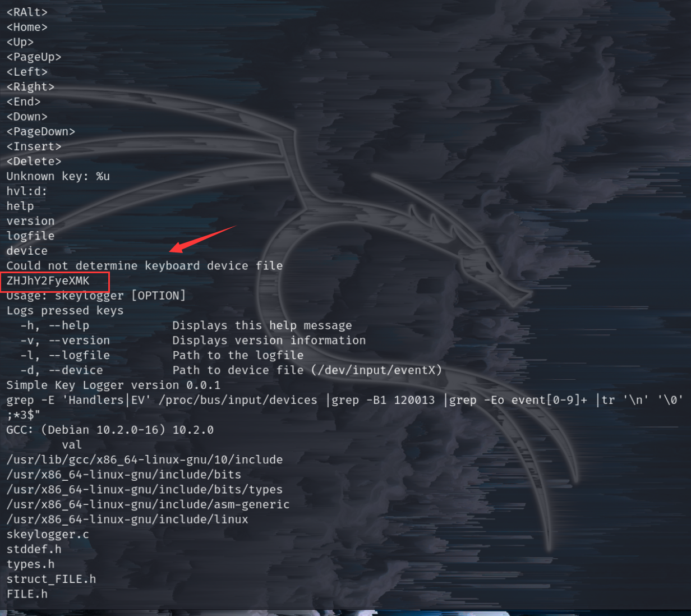This screenshot has height=616, width=691.
Task: Click the '<Left>' line
Action: 27,72
